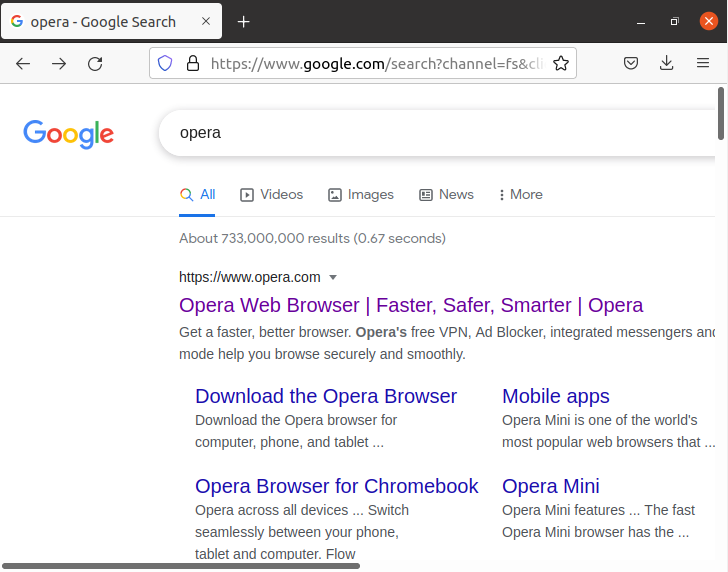Screen dimensions: 728x572
Task: Open Opera Browser for Chromebook link
Action: (337, 487)
